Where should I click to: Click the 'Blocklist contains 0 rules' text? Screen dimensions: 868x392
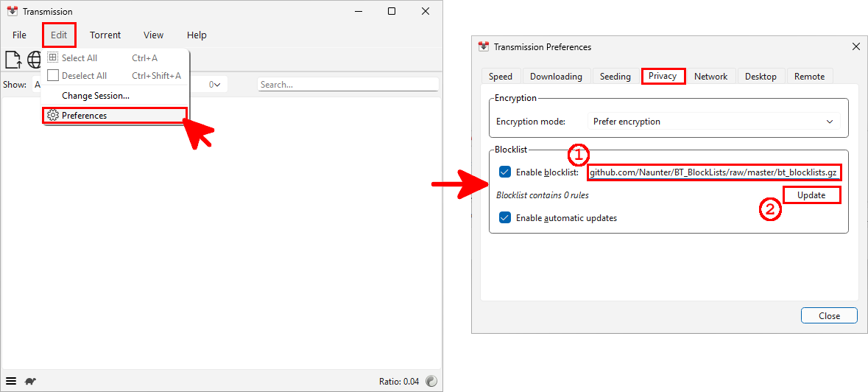543,195
